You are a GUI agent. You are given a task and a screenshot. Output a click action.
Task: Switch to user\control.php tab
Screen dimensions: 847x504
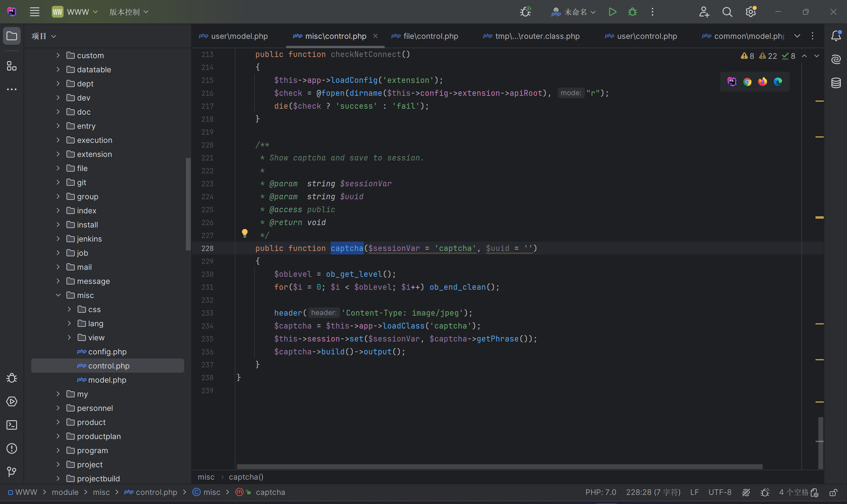[x=646, y=36]
